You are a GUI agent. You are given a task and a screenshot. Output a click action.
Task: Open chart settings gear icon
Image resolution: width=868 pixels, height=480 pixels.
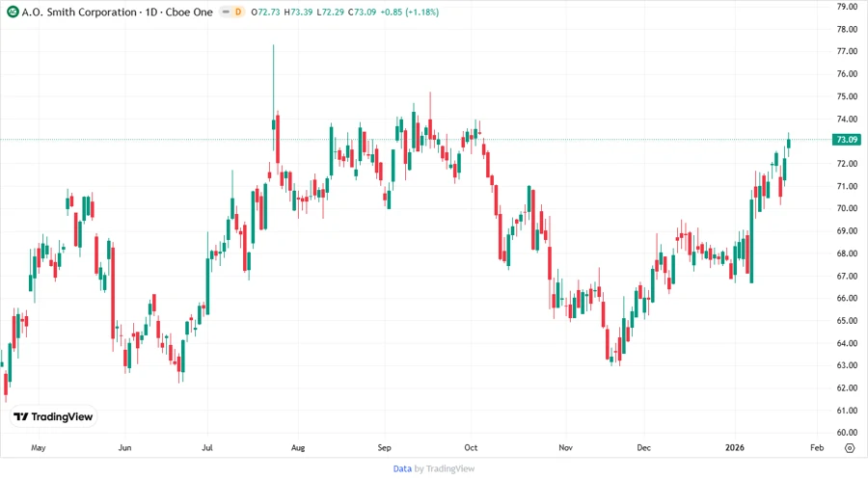tap(849, 447)
